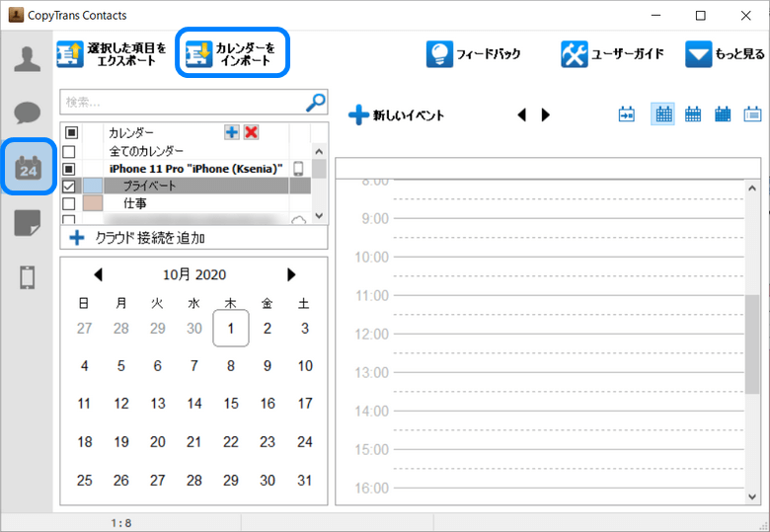Open ユーザーガイド user guide
The width and height of the screenshot is (770, 532).
tap(612, 54)
